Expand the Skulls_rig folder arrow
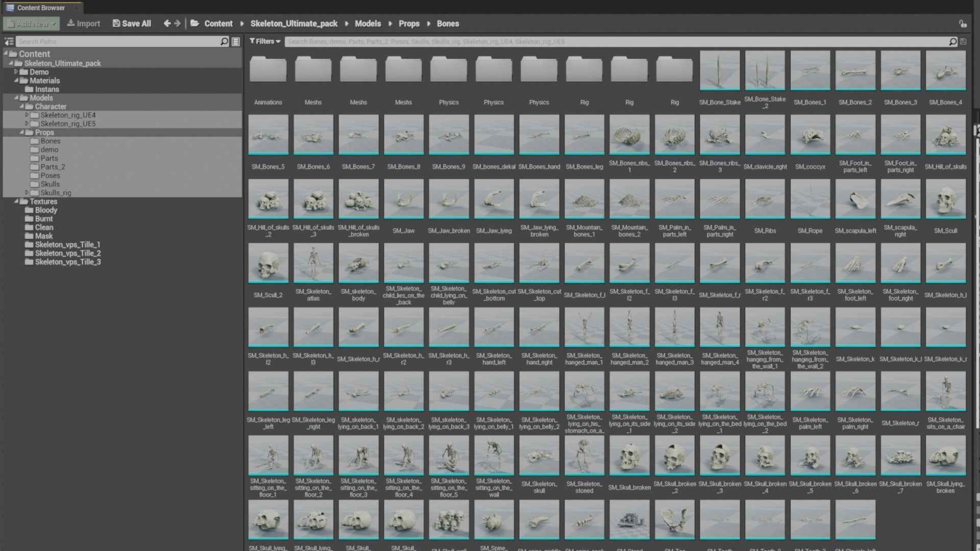 [x=27, y=193]
